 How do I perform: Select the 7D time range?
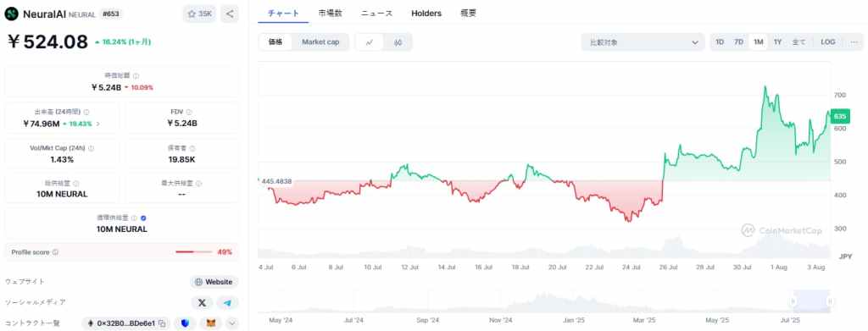pyautogui.click(x=738, y=42)
